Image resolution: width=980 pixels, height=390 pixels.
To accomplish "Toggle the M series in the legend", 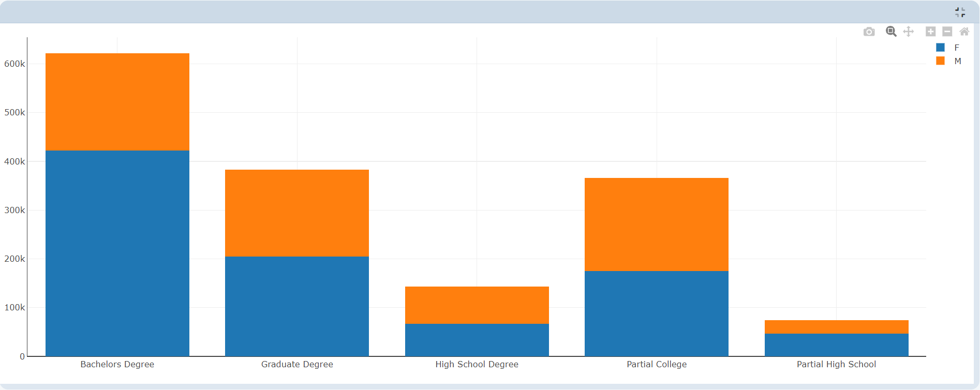I will click(x=957, y=61).
